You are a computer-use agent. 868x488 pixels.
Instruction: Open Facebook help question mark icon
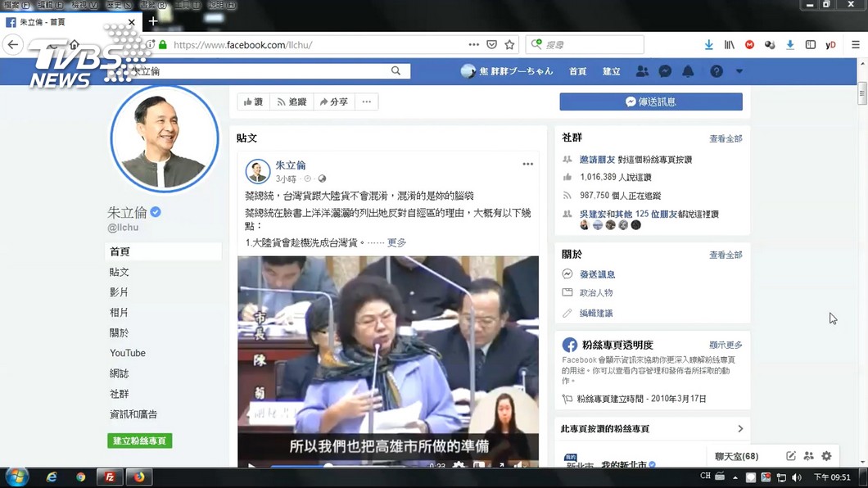[x=717, y=70]
